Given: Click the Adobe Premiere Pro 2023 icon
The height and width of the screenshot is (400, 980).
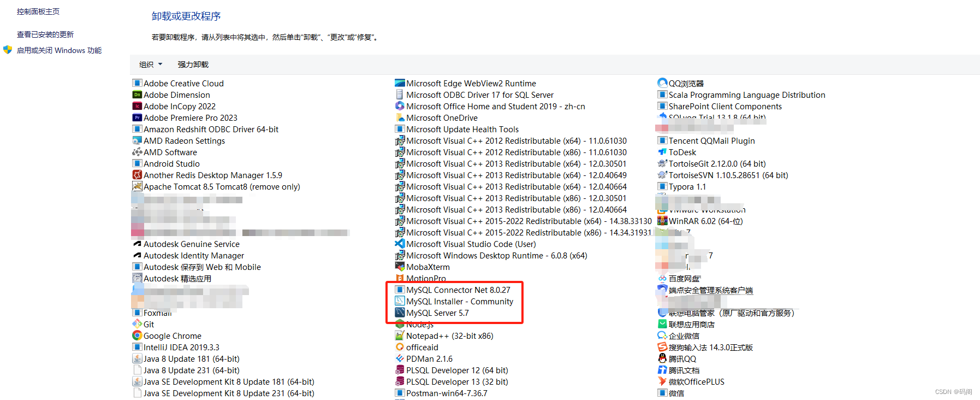Looking at the screenshot, I should tap(137, 117).
